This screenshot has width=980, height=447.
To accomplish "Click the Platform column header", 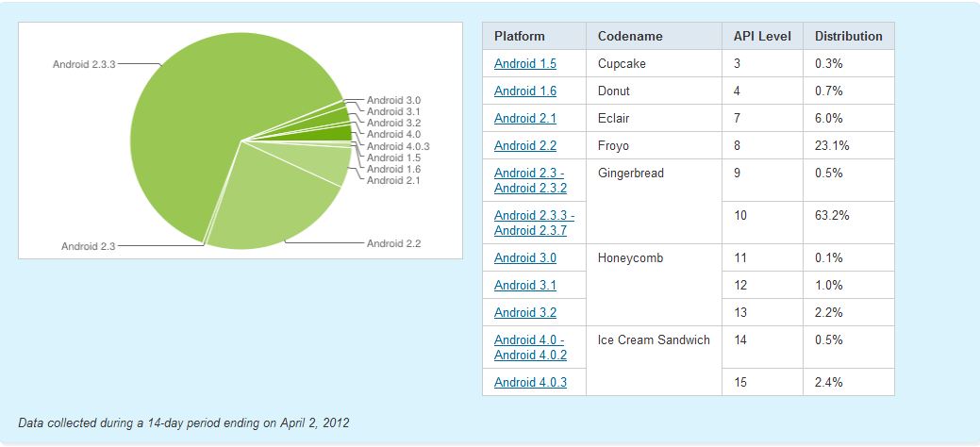I will [x=520, y=37].
